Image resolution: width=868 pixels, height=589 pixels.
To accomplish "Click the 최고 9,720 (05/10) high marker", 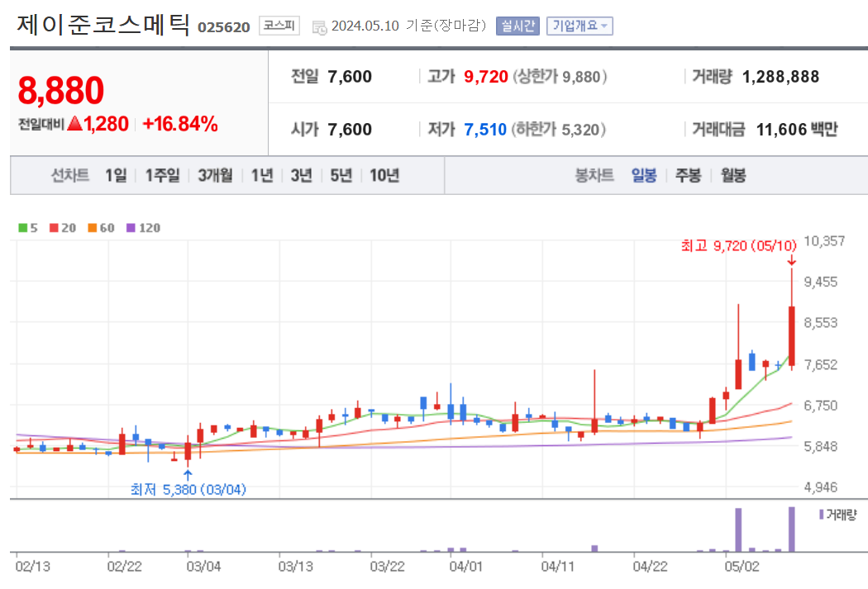I will point(738,245).
